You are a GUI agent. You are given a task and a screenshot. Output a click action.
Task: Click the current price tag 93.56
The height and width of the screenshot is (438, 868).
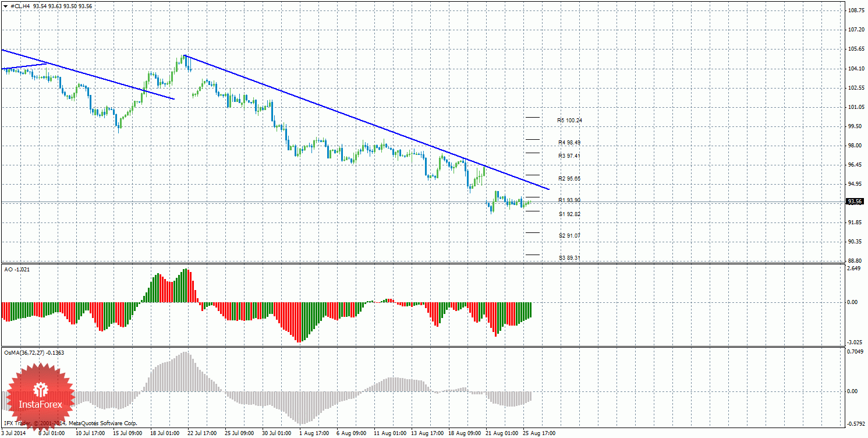855,202
